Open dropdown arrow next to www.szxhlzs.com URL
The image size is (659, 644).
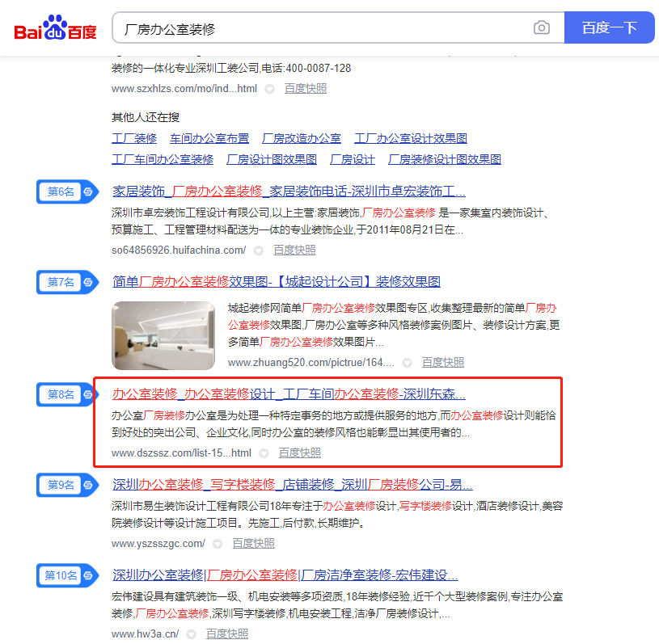(x=270, y=89)
